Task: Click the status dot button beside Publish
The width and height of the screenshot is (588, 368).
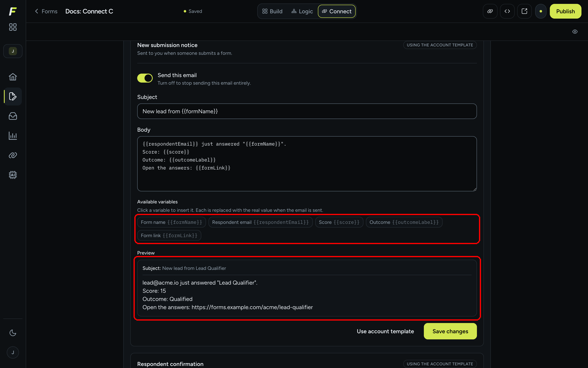Action: (x=541, y=11)
